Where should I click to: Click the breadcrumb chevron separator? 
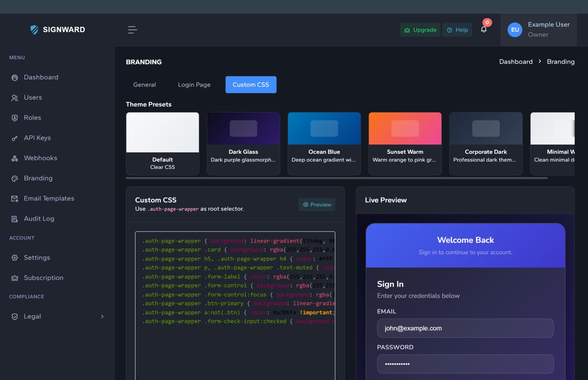539,61
